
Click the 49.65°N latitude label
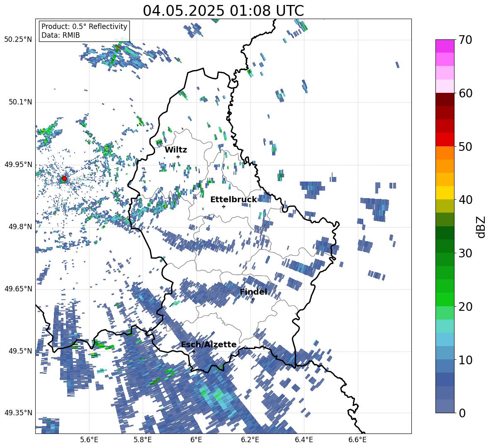[x=18, y=289]
